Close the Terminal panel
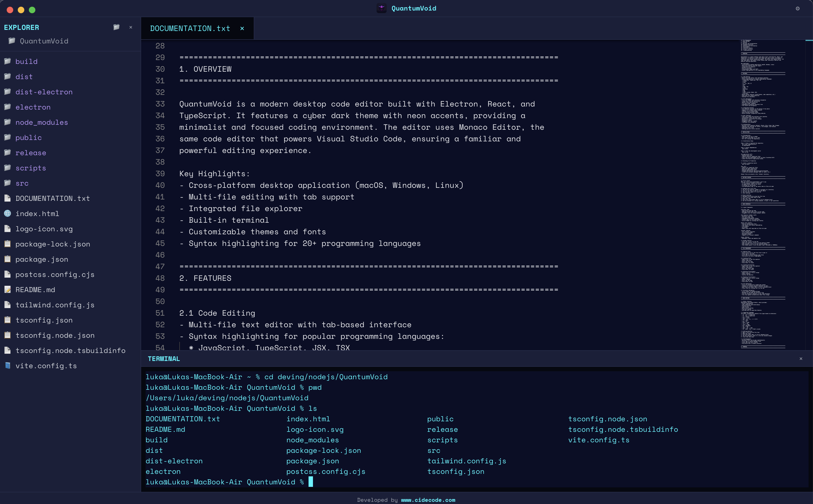Screen dimensions: 813x504 [x=801, y=359]
